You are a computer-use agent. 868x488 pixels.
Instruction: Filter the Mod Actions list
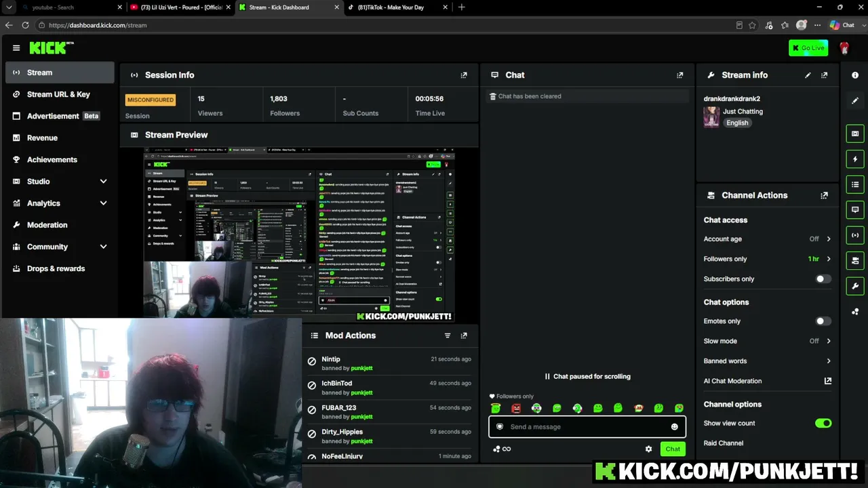pyautogui.click(x=448, y=335)
